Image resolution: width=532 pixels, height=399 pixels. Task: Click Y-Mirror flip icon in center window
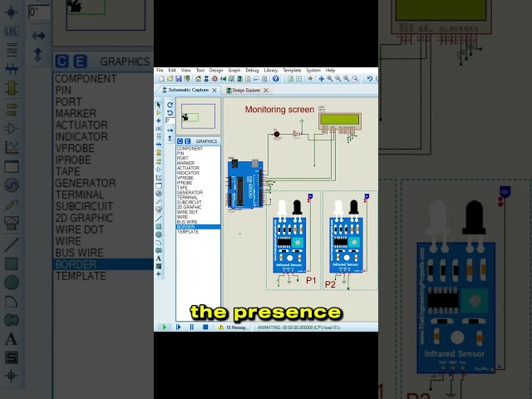click(x=170, y=139)
